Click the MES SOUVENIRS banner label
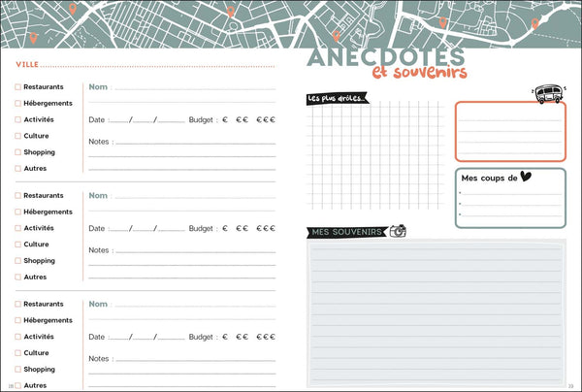The width and height of the screenshot is (582, 392). point(347,232)
